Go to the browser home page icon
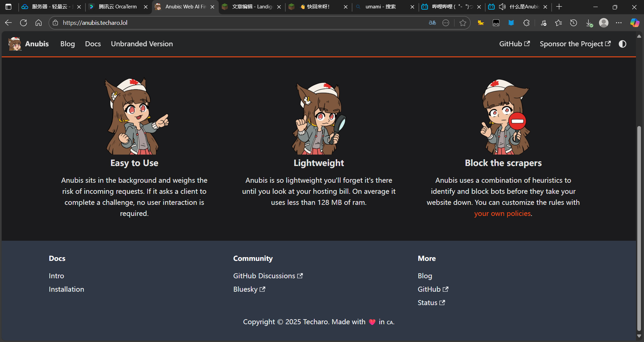 point(39,23)
